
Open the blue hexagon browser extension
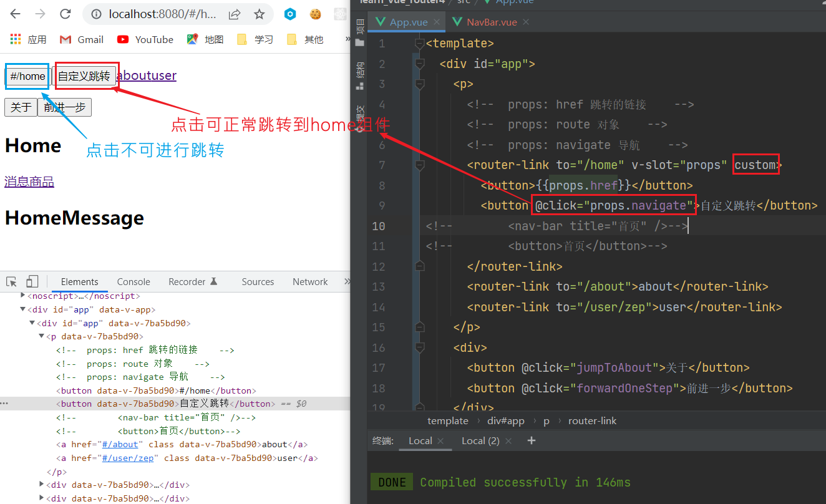point(290,14)
